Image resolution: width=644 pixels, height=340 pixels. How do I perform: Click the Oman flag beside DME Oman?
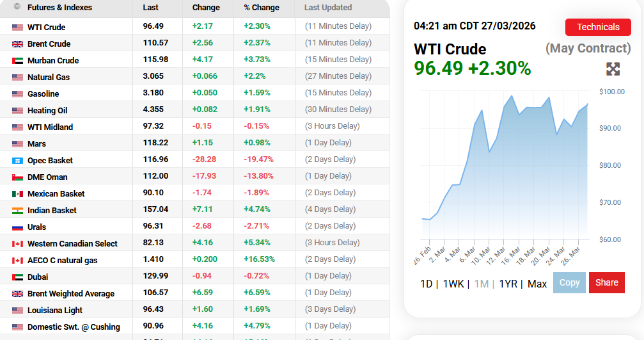tap(17, 177)
